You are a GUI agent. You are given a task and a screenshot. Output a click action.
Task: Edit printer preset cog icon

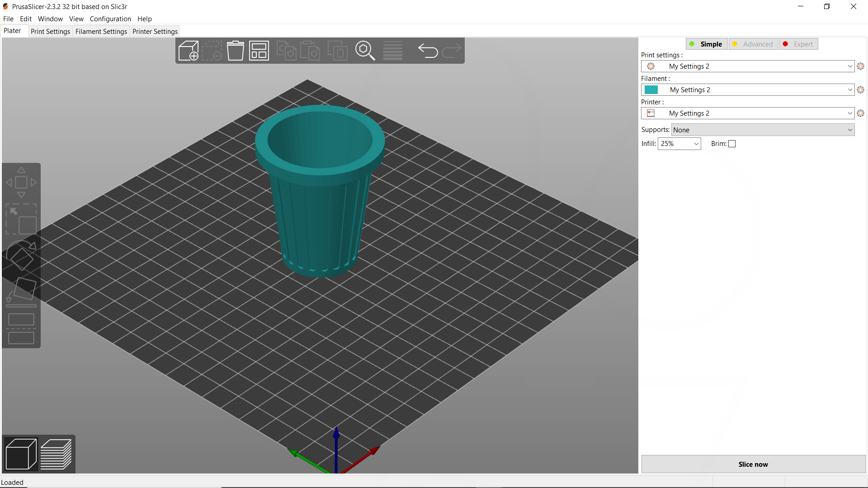pos(861,113)
